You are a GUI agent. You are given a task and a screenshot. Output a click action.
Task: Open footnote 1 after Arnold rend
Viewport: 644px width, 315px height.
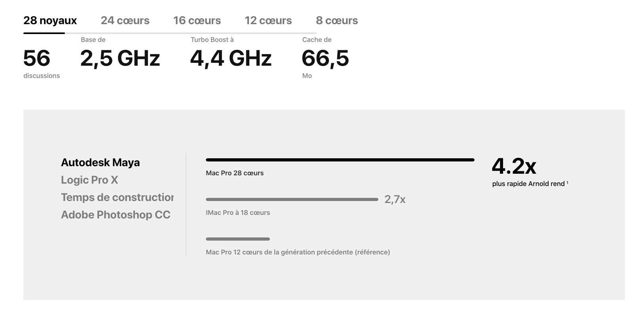(567, 182)
